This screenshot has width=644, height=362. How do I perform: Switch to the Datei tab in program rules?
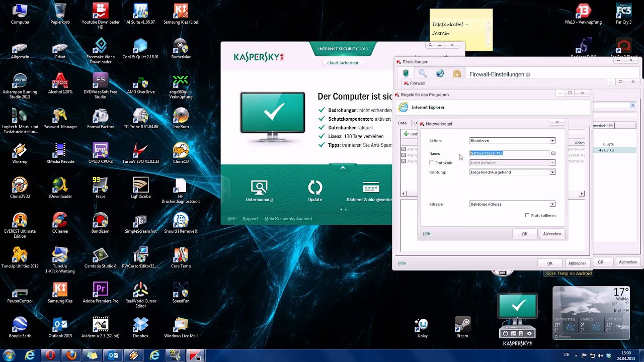tap(403, 123)
